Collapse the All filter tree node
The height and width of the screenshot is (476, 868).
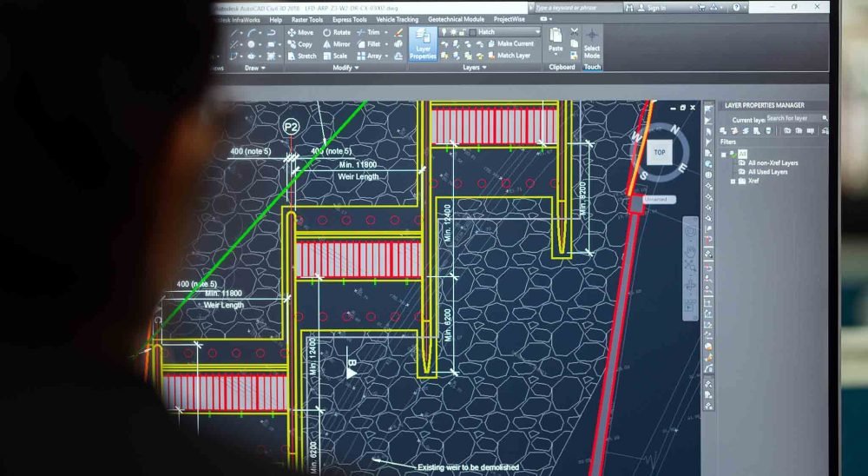723,154
